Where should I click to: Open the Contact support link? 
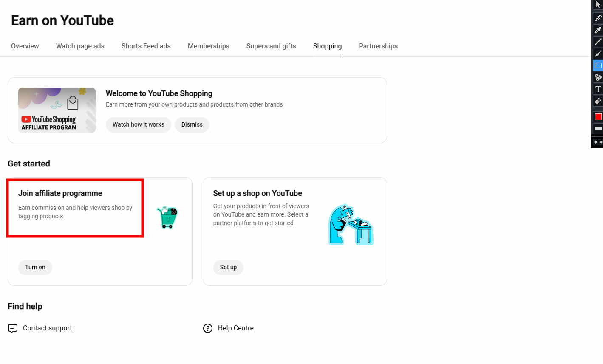coord(48,328)
